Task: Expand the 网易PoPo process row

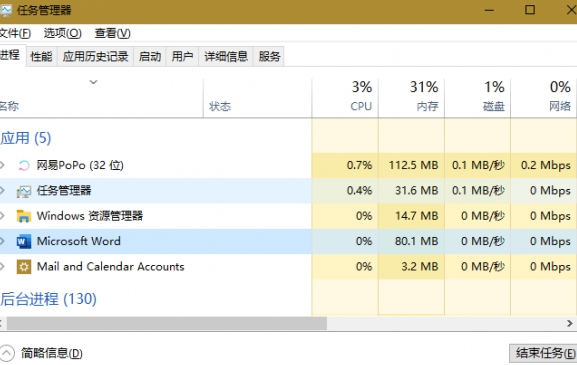Action: 2,165
